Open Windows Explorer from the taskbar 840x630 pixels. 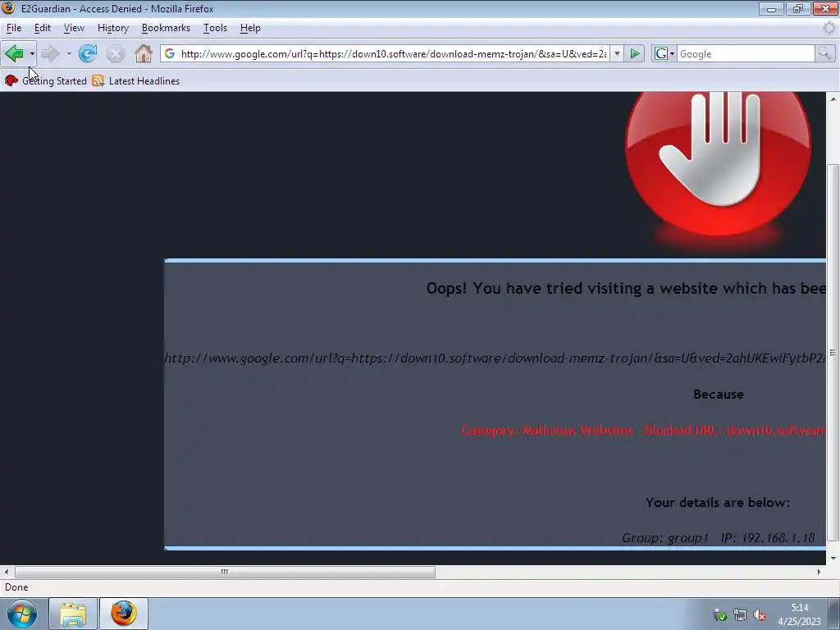pyautogui.click(x=73, y=614)
